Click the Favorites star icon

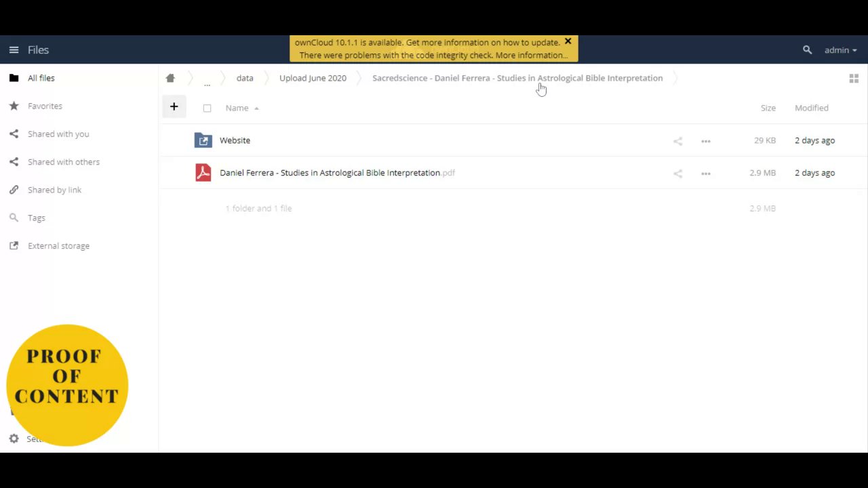[14, 106]
